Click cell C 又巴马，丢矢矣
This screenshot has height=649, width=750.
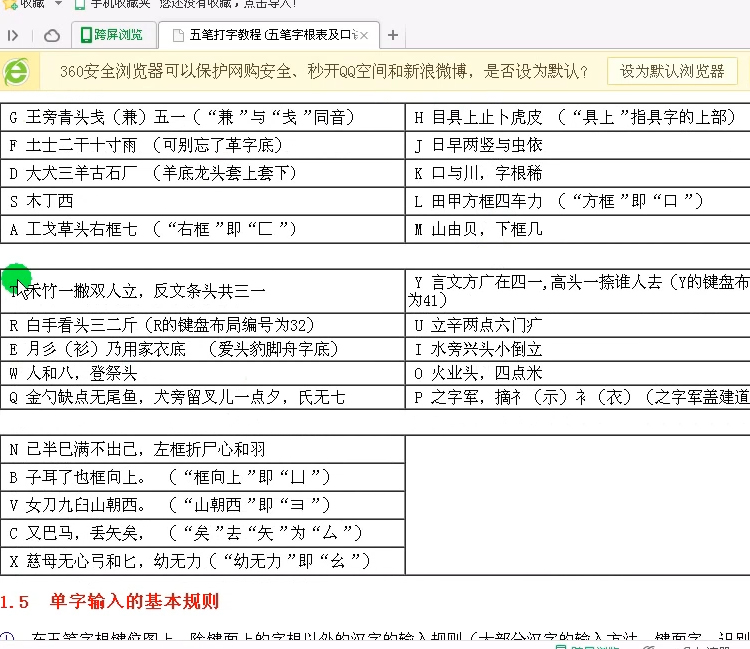[202, 533]
